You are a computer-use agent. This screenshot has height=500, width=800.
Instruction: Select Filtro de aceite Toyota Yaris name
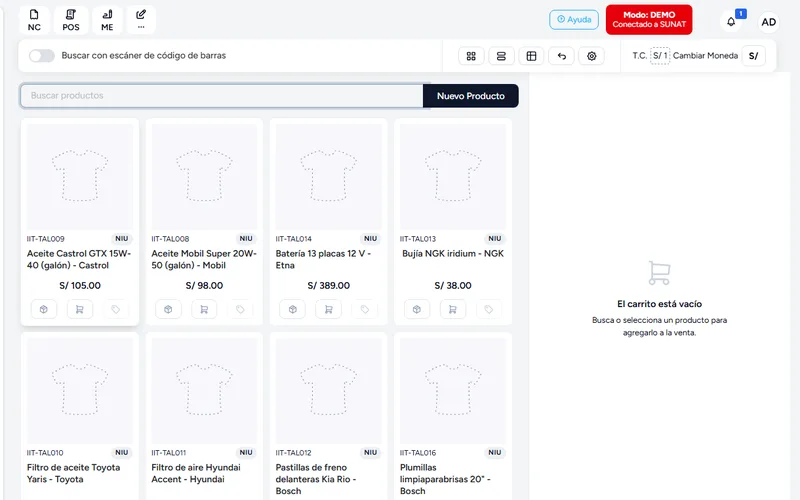pos(73,473)
